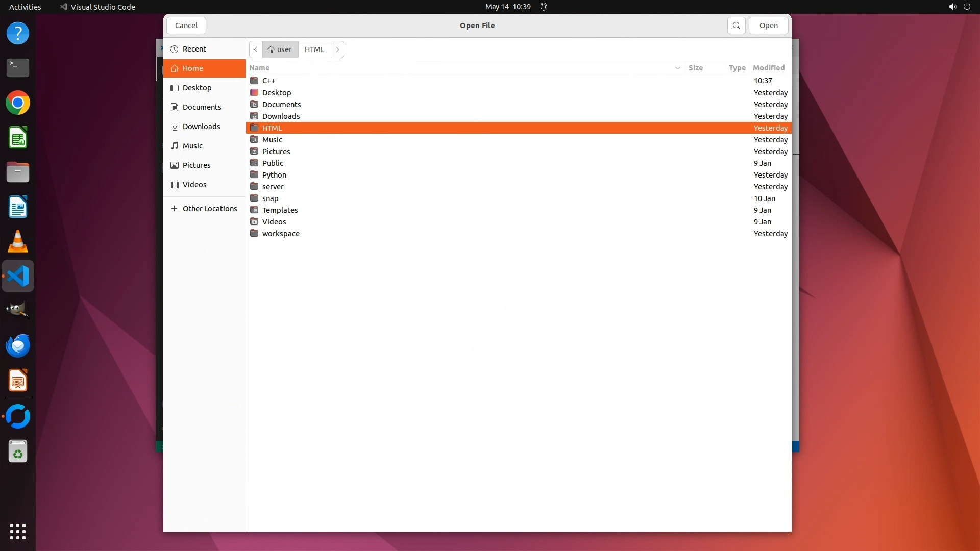Expand Other Locations in the sidebar
980x551 pixels.
point(209,209)
